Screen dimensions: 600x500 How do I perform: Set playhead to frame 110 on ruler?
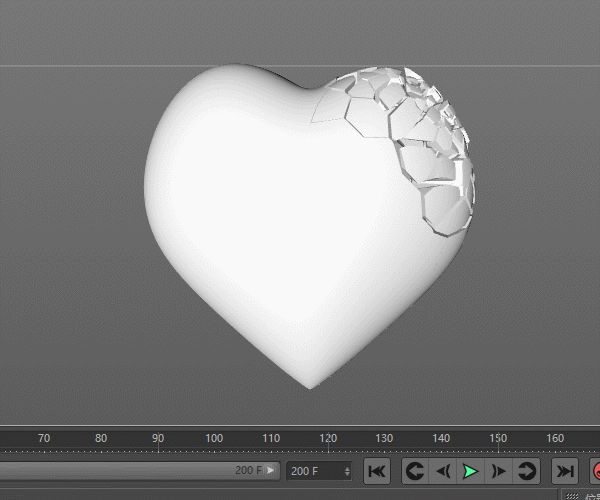click(x=271, y=438)
